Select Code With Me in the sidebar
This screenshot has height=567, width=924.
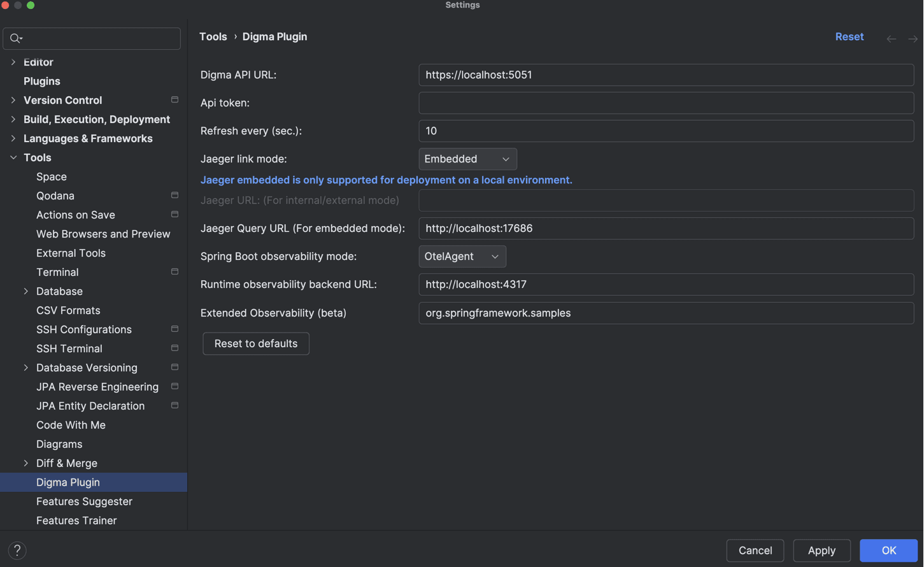pos(72,425)
